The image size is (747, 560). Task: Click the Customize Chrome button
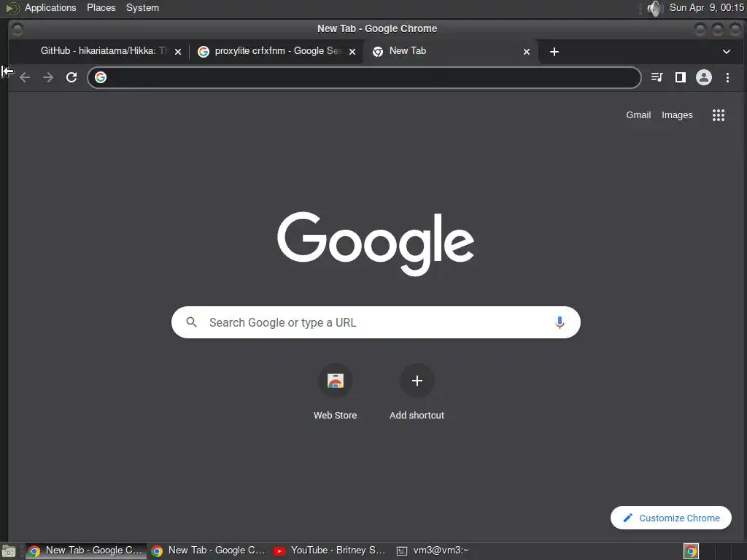click(671, 518)
